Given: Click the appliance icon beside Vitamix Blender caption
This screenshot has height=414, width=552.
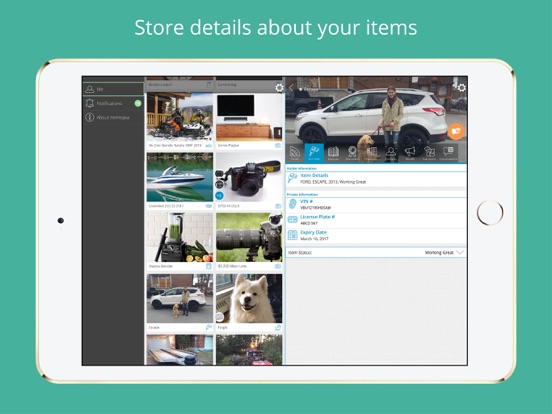Looking at the screenshot, I should (208, 266).
